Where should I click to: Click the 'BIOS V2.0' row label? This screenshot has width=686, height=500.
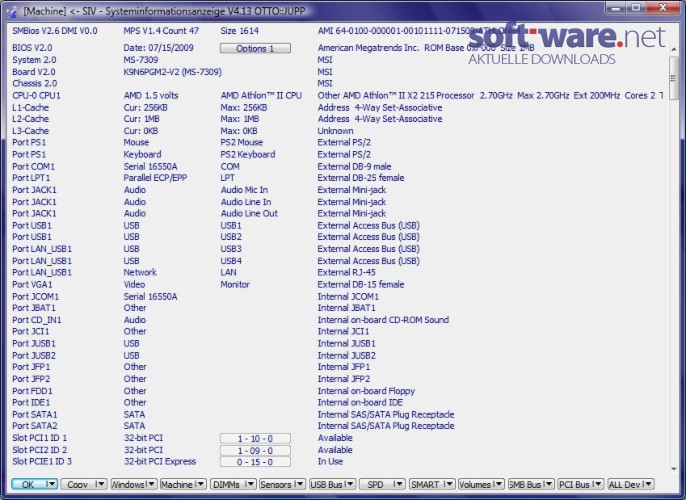click(32, 48)
